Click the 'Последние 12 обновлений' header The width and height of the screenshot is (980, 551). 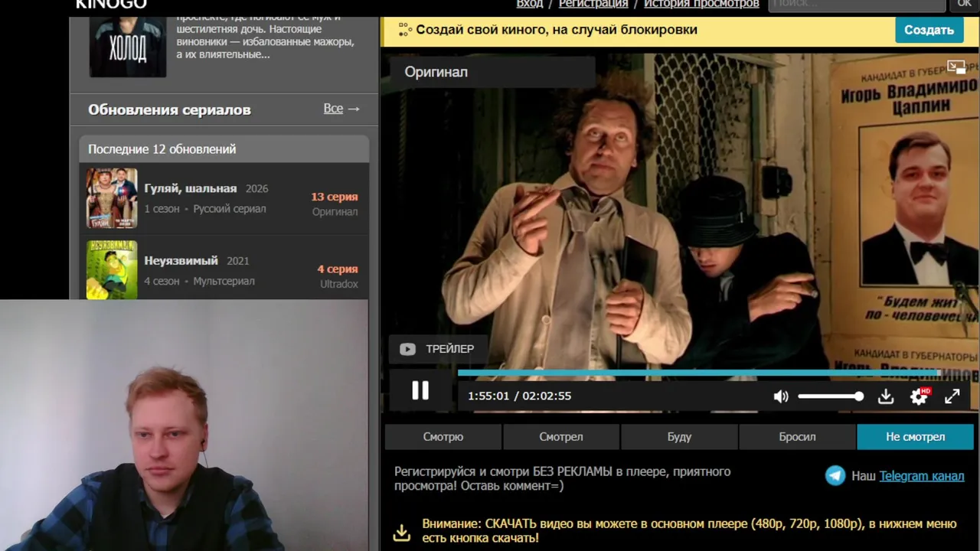[x=162, y=149]
